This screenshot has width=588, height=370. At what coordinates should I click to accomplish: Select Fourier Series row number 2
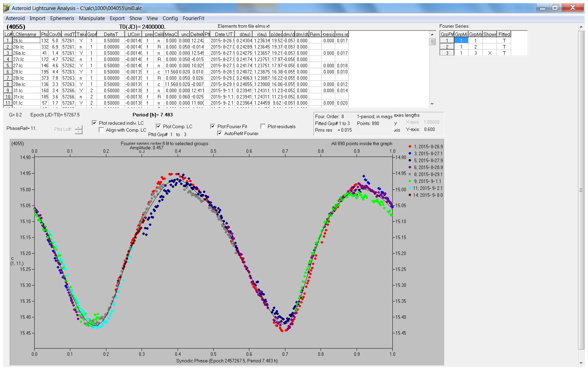coord(447,47)
